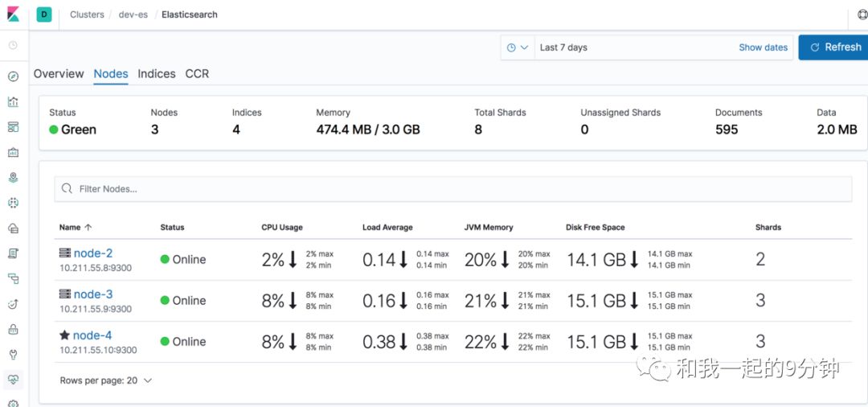Open Discover from the compass sidebar icon
The width and height of the screenshot is (868, 407).
click(13, 76)
